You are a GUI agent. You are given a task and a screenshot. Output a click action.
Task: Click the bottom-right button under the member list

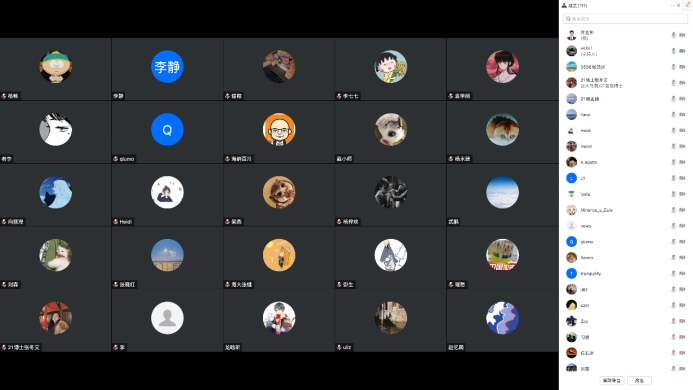click(x=639, y=380)
